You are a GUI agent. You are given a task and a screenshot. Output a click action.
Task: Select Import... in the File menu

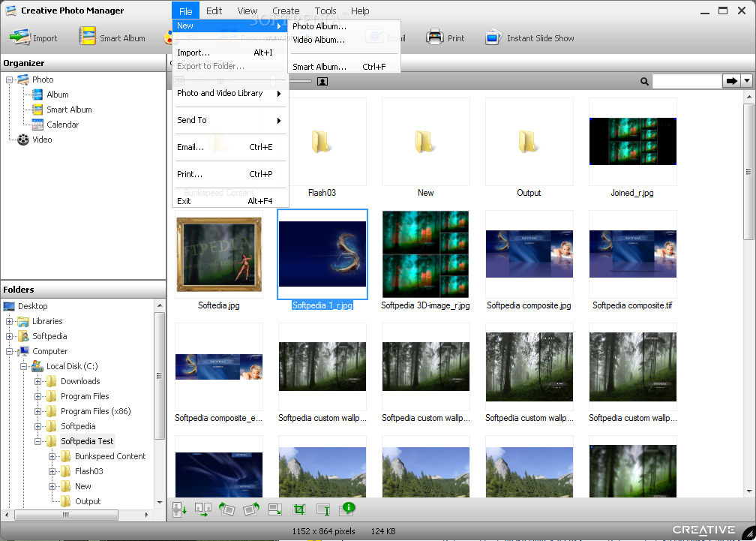point(230,53)
